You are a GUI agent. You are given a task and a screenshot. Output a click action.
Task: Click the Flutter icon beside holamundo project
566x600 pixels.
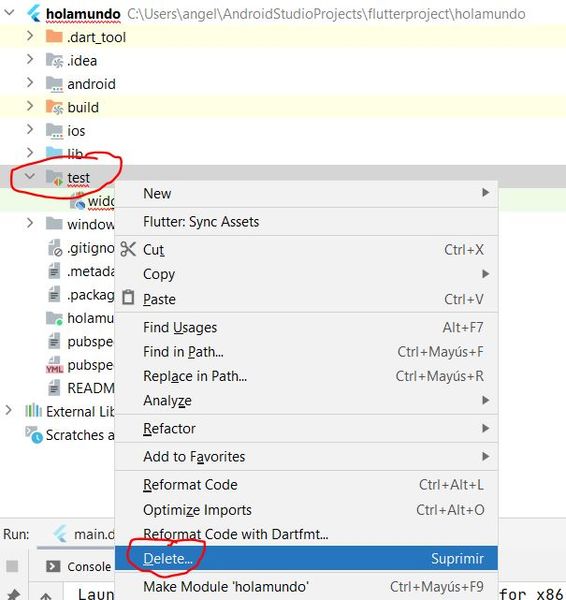point(34,14)
